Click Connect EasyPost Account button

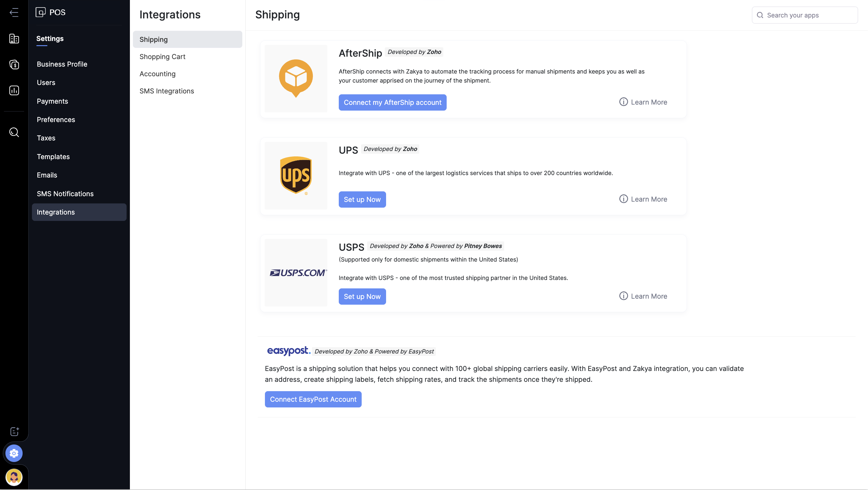click(313, 399)
